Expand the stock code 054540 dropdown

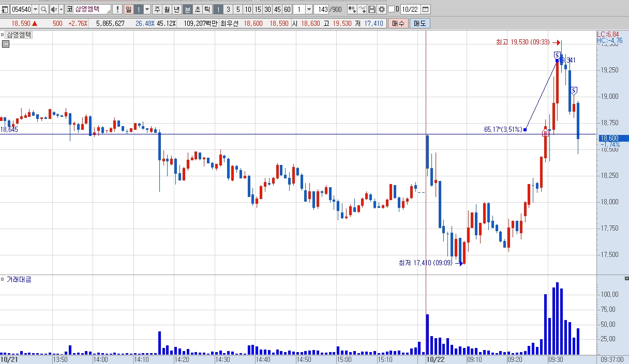tap(35, 9)
